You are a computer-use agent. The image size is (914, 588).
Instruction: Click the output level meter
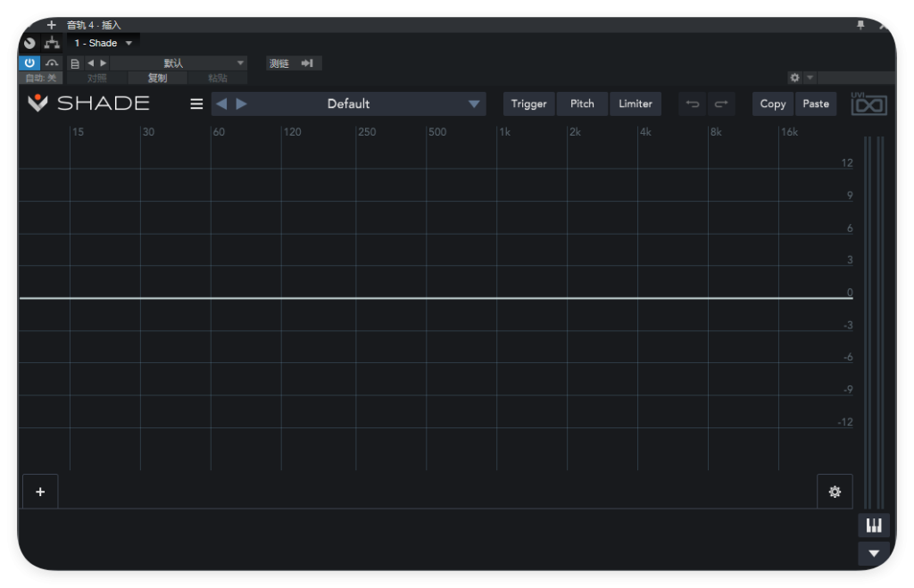[874, 322]
